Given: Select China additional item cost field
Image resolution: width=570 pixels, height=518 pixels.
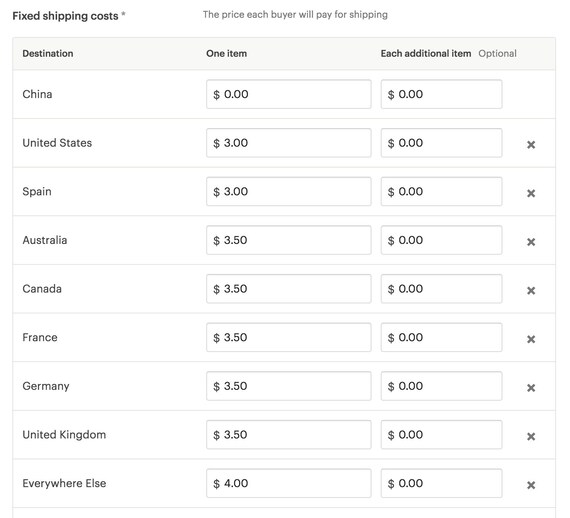Looking at the screenshot, I should point(441,94).
